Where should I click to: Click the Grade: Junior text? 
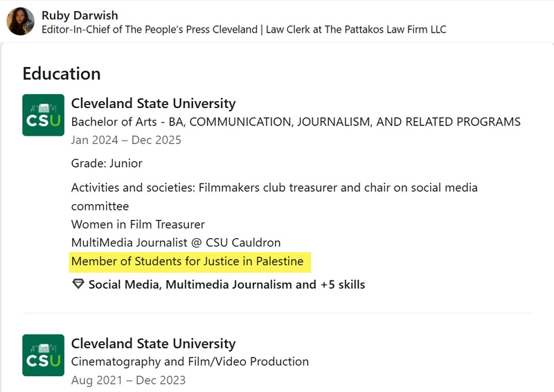point(107,163)
